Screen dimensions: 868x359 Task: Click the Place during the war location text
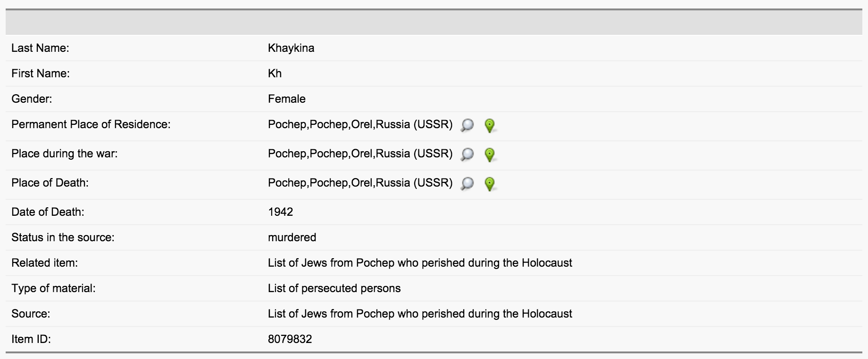[360, 154]
